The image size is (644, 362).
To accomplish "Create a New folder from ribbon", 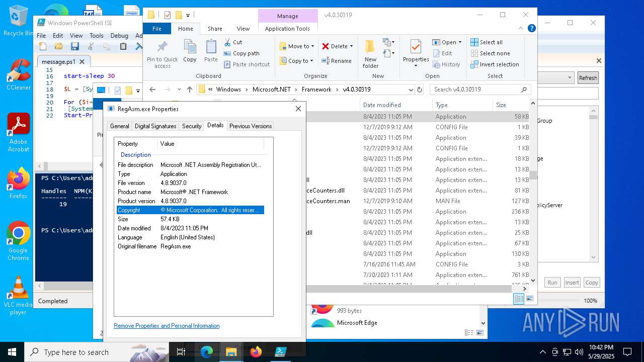I will pos(370,54).
